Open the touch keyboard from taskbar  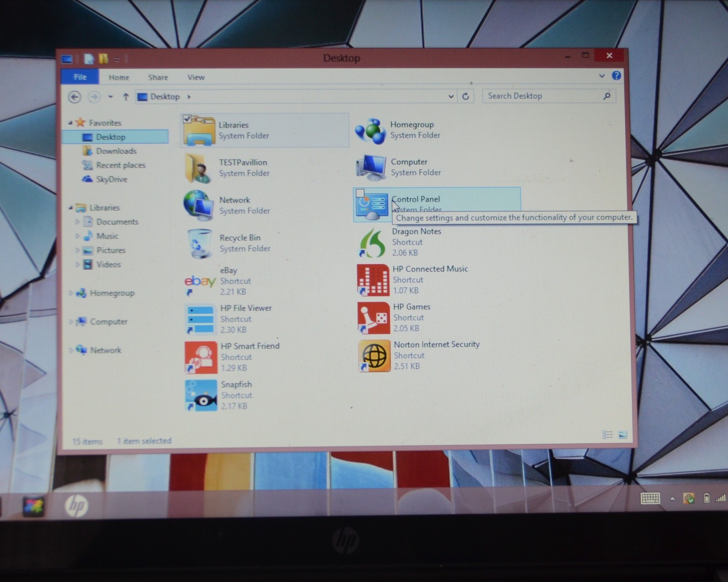[650, 498]
